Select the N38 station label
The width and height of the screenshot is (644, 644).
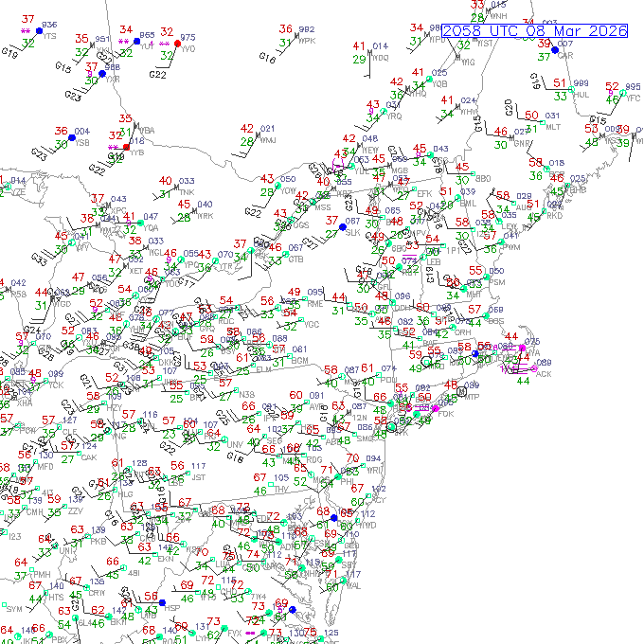(247, 394)
